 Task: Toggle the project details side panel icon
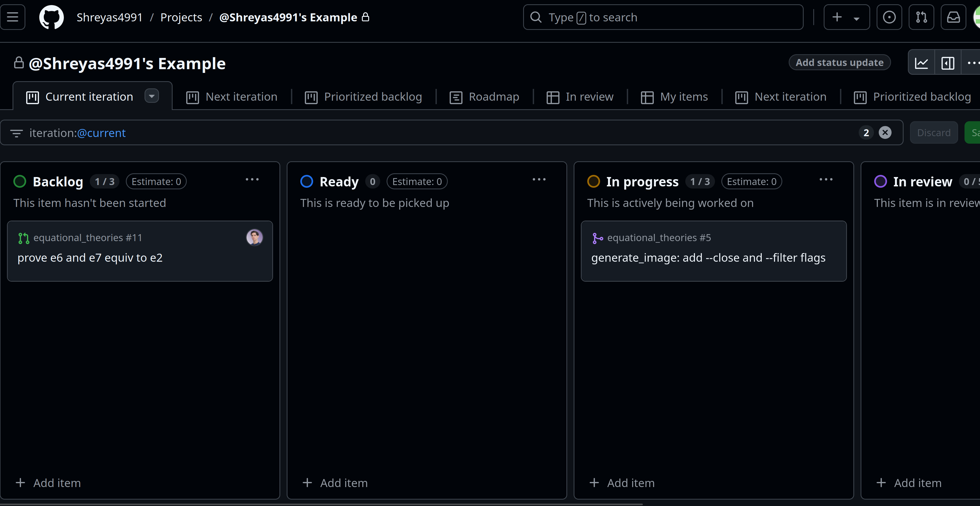tap(948, 63)
